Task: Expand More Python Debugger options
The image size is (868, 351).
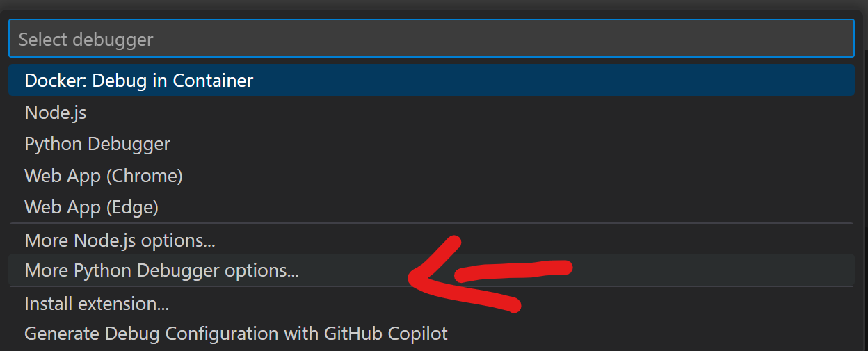Action: [161, 270]
